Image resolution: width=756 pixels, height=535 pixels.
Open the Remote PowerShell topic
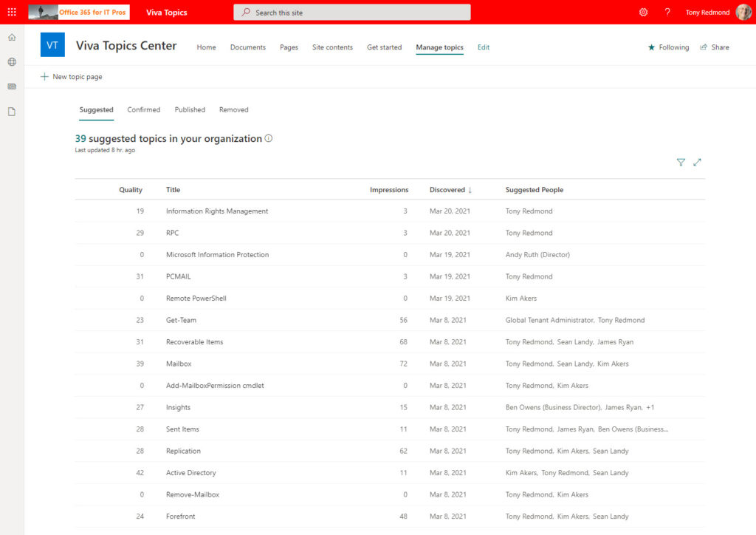pyautogui.click(x=196, y=298)
